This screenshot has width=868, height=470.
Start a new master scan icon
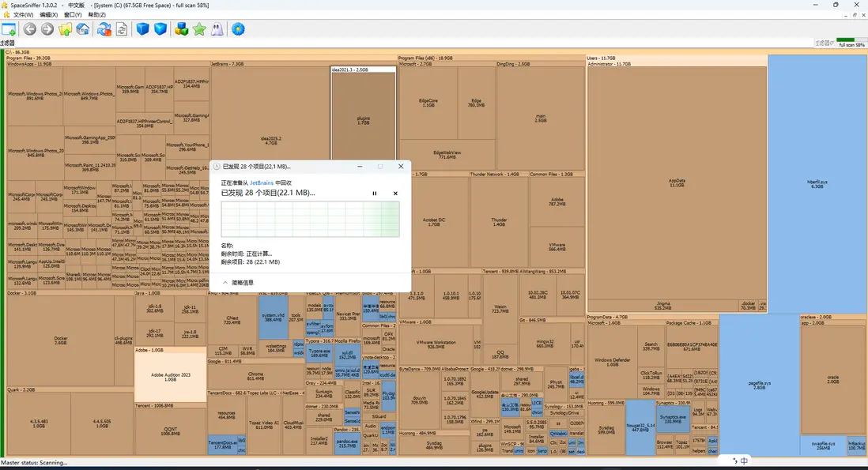tap(104, 29)
